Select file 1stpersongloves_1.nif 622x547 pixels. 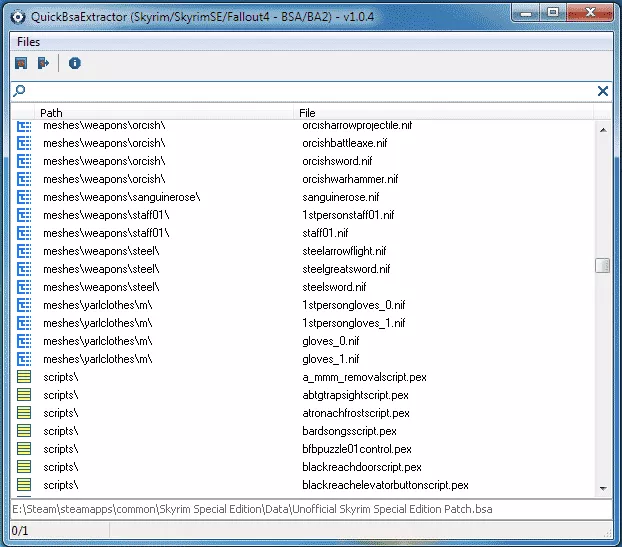tap(353, 323)
